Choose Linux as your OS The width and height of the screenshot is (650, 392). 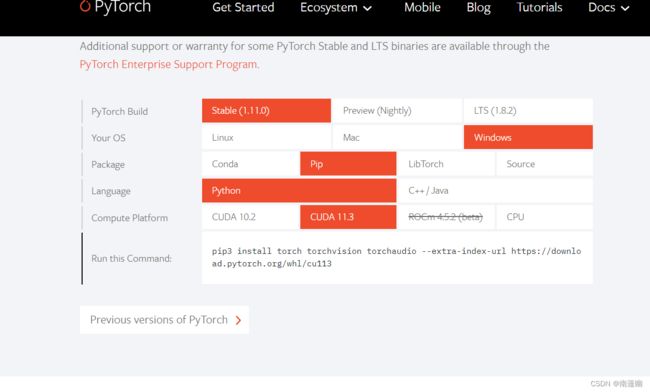coord(267,137)
